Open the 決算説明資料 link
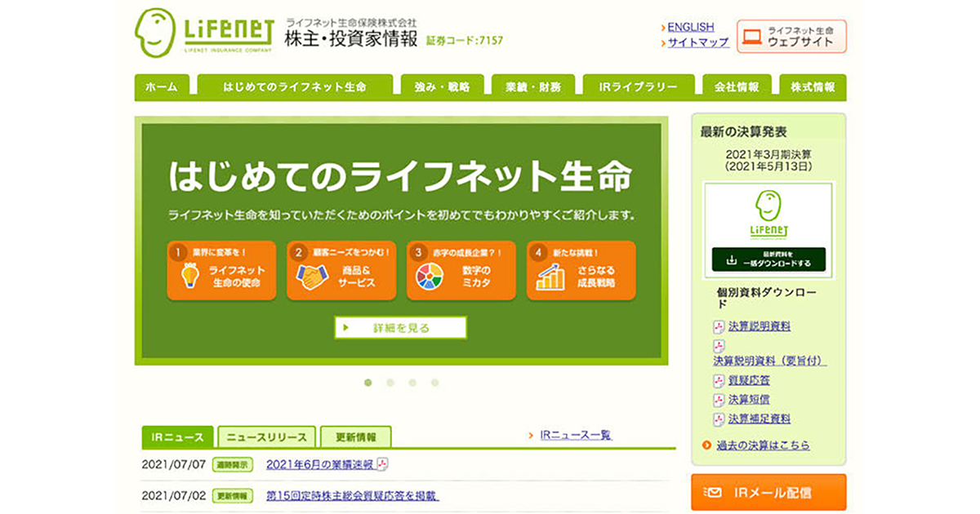Image resolution: width=980 pixels, height=514 pixels. pyautogui.click(x=759, y=326)
